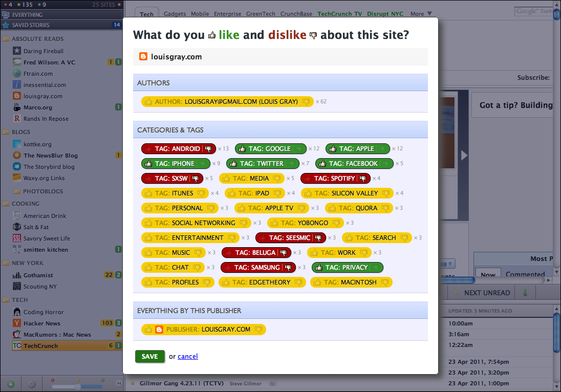
Task: Collapse the New York folder
Action: click(5, 263)
